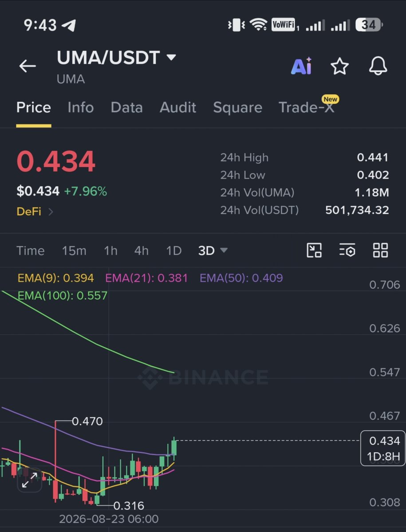Tap the 0.706 price axis label
Screen dimensions: 406x532
tap(385, 284)
